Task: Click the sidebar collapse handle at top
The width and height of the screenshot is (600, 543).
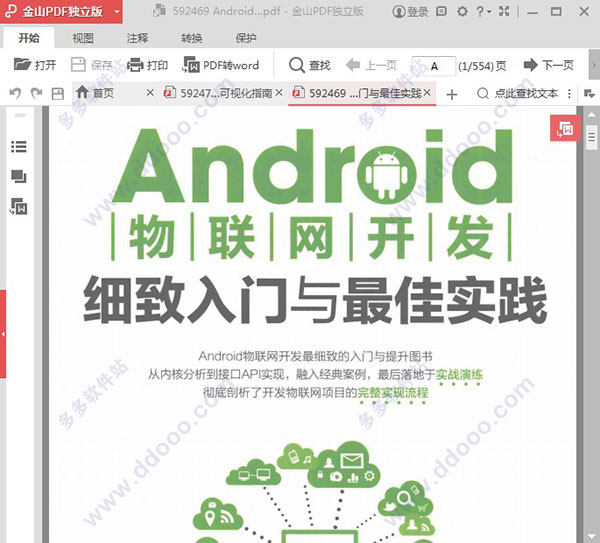Action: (20, 115)
